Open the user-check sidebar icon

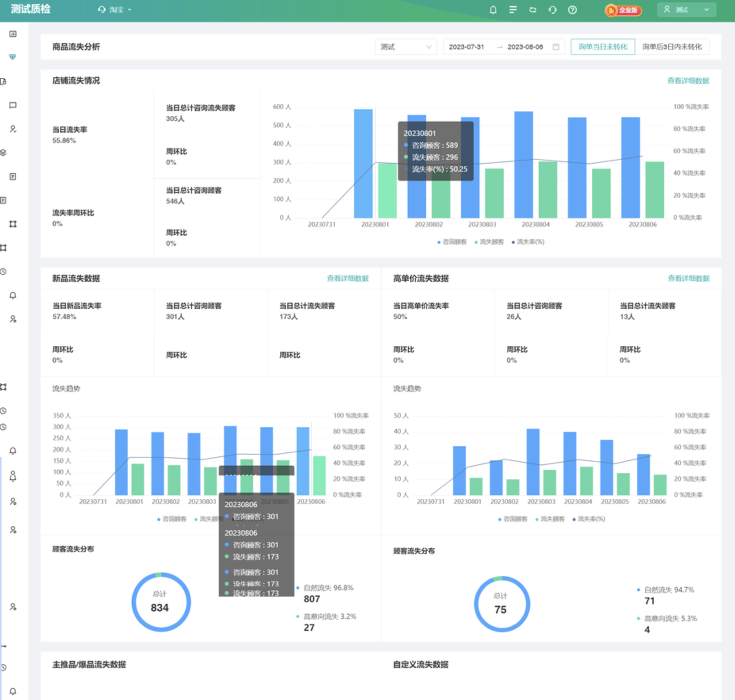coord(13,129)
